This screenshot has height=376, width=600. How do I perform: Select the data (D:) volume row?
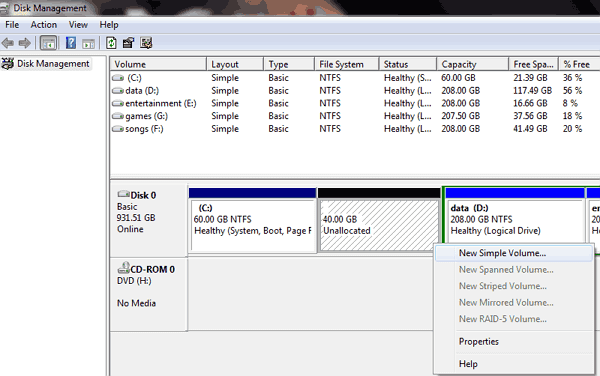click(355, 91)
